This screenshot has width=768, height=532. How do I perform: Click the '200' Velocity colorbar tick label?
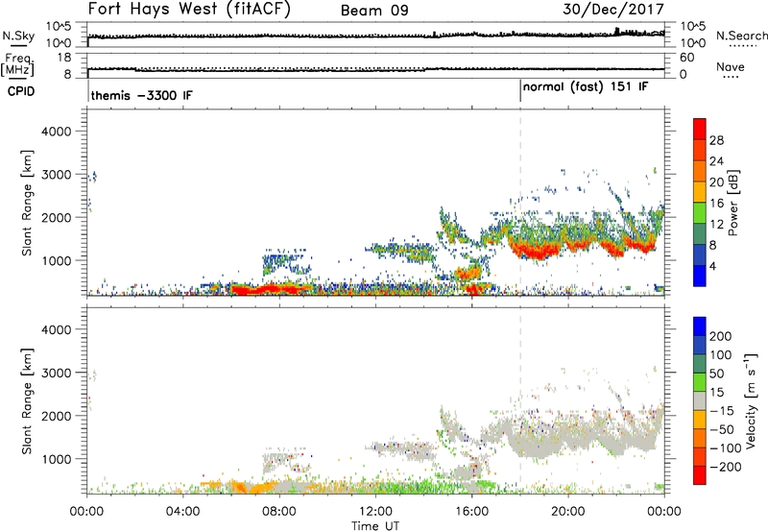pyautogui.click(x=721, y=336)
